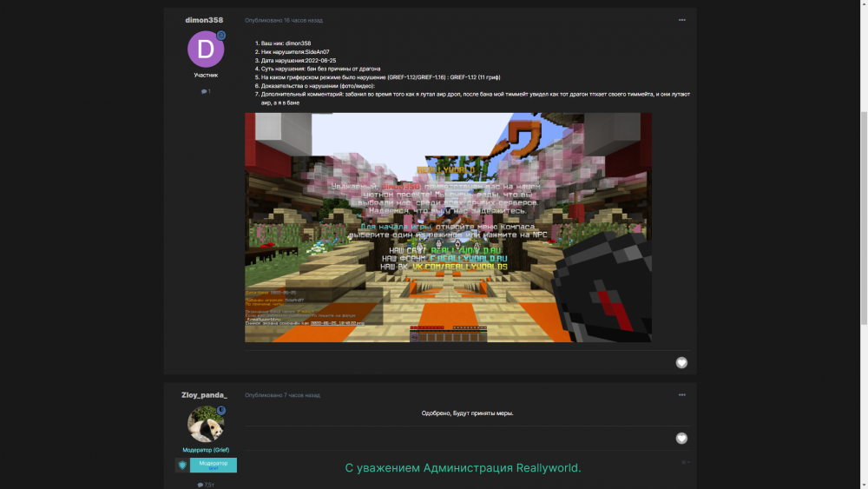Open Zloy_panda_'s profile name link
The width and height of the screenshot is (868, 489).
[204, 395]
